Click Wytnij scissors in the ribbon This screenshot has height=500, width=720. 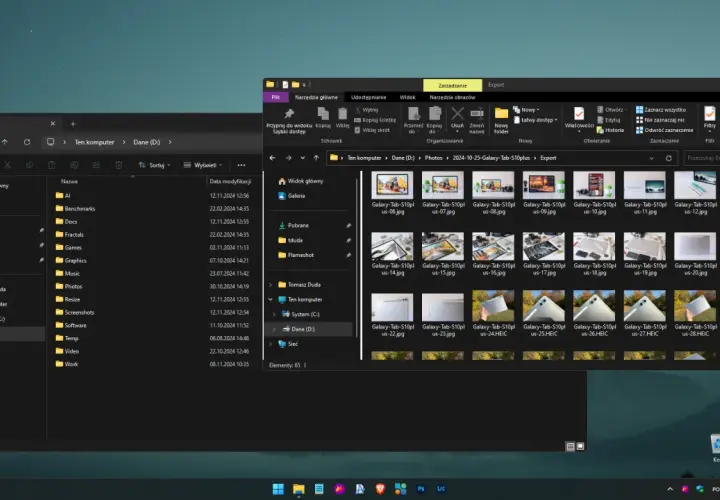coord(367,110)
